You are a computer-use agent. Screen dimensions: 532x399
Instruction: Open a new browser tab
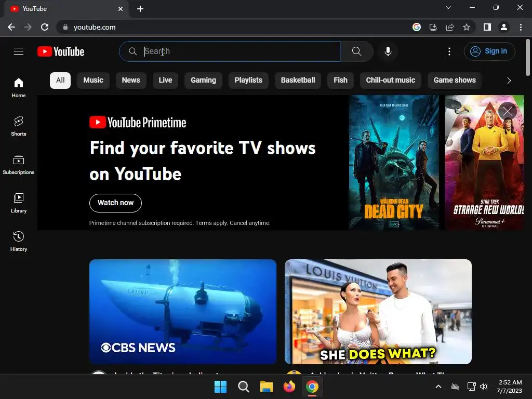[x=140, y=9]
